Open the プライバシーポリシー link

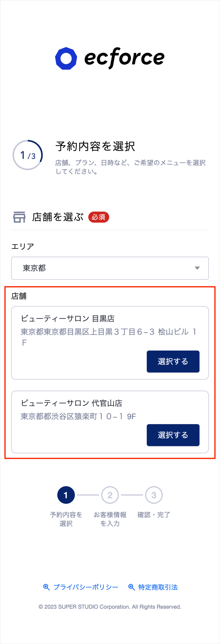(x=86, y=587)
